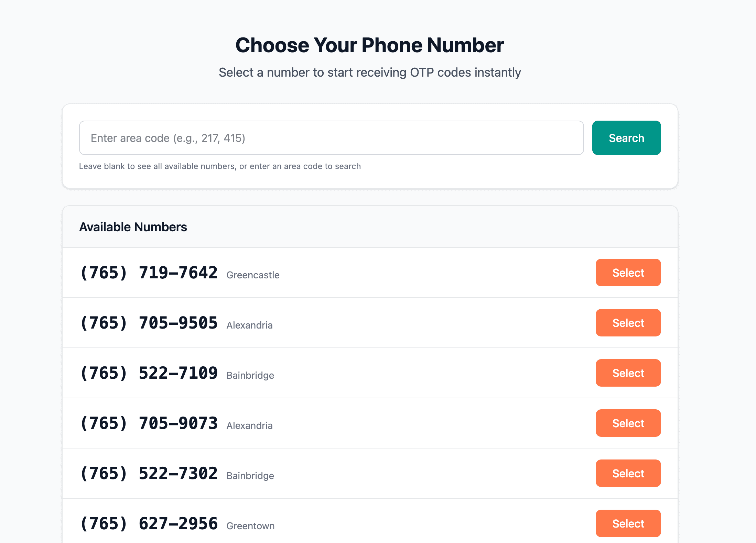Click the phone number text (765) 719-7642
This screenshot has width=756, height=543.
(x=149, y=273)
